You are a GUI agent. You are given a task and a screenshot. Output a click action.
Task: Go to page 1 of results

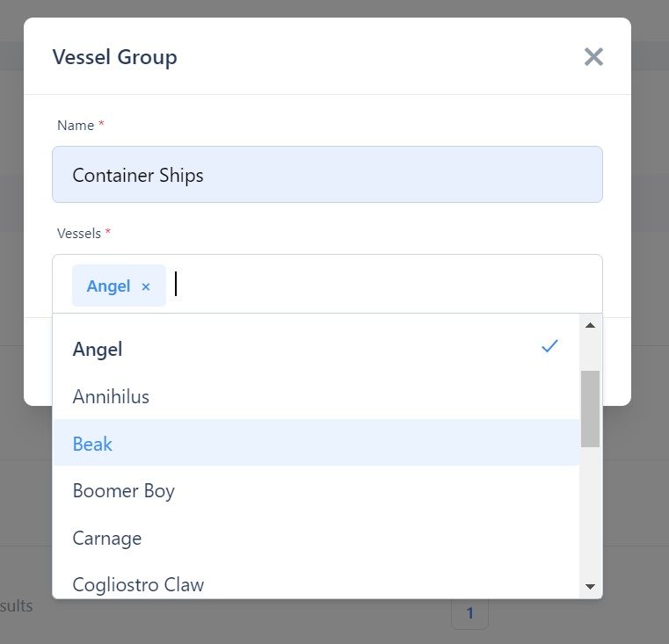coord(469,613)
